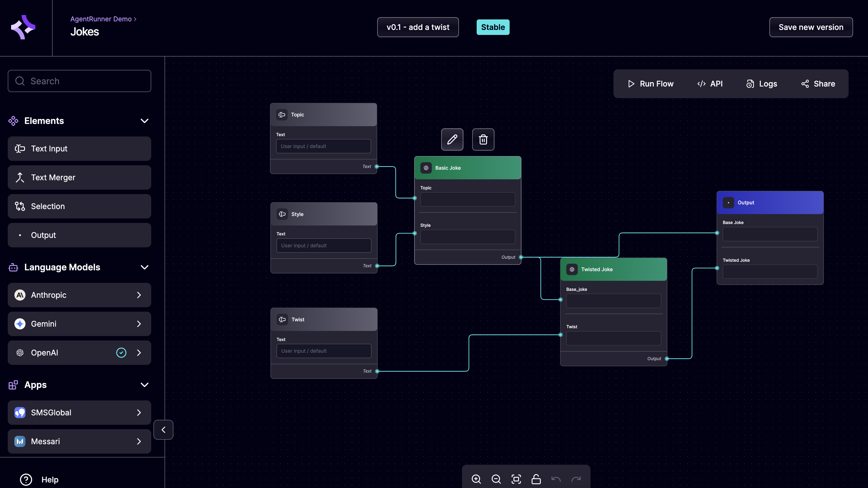Expand the Anthropic models list
Viewport: 868px width, 488px height.
click(x=139, y=295)
